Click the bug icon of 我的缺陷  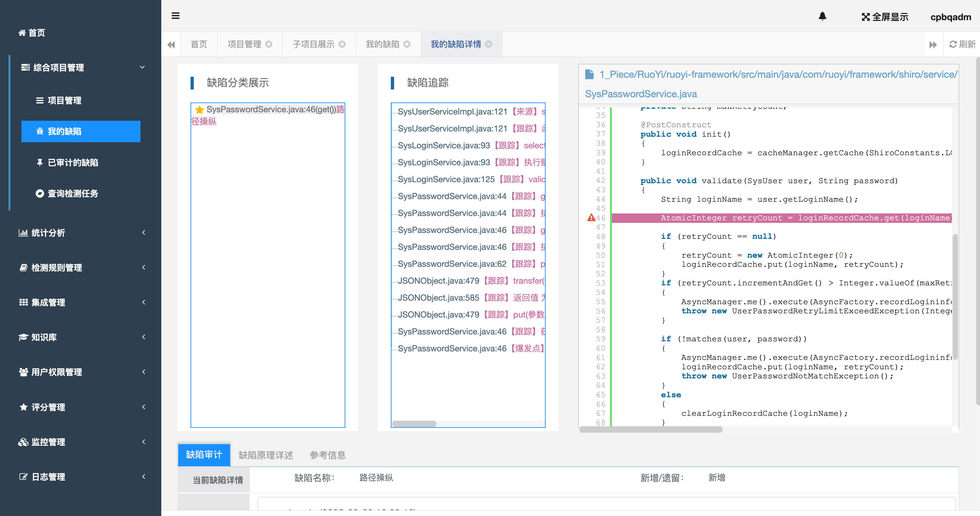coord(40,131)
